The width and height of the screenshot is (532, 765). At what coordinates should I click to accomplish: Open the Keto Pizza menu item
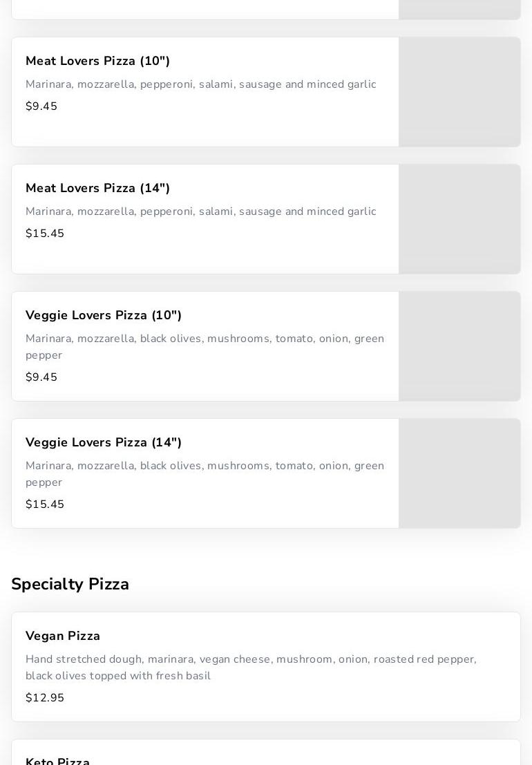click(58, 760)
